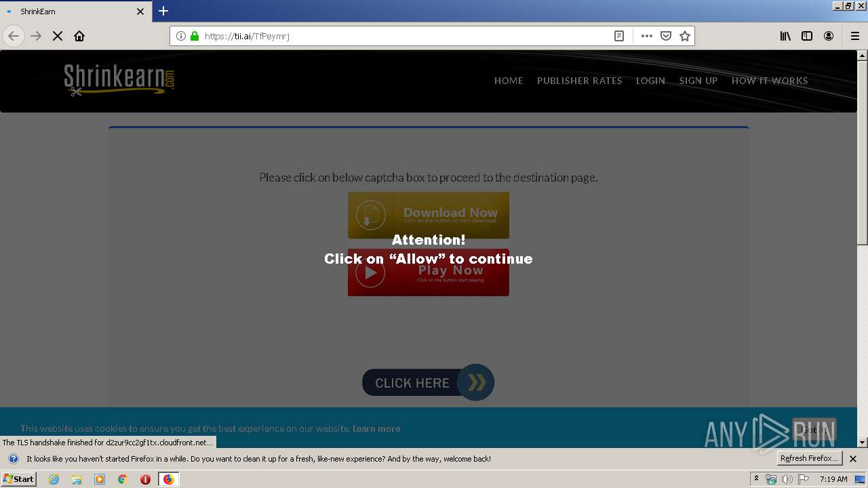Show site information icon in address bar
The height and width of the screenshot is (488, 868).
coord(181,36)
